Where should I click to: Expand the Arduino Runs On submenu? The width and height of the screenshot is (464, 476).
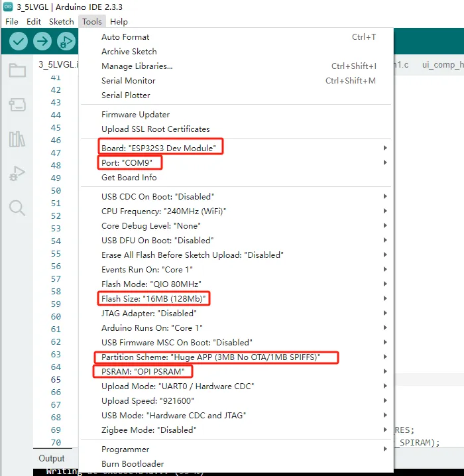tap(236, 328)
